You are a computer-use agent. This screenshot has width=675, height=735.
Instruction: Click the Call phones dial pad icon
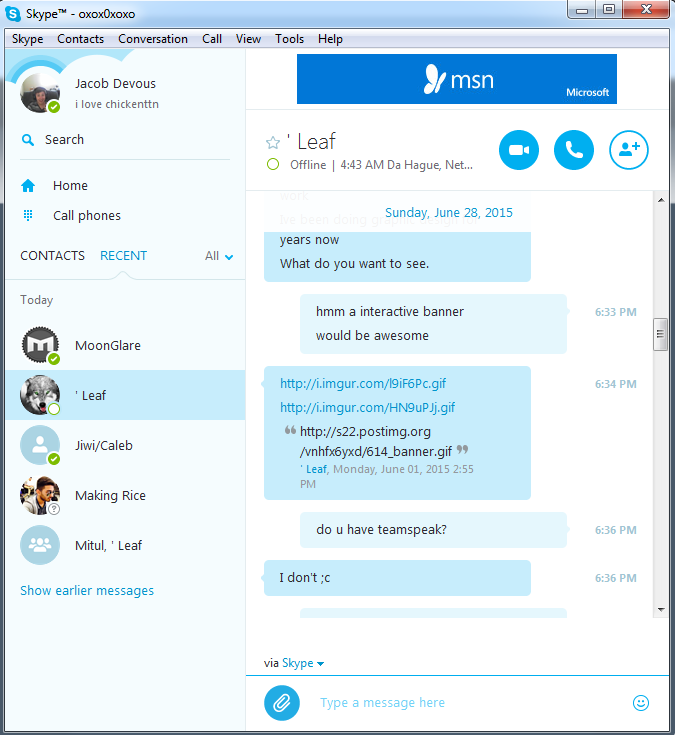pos(28,215)
